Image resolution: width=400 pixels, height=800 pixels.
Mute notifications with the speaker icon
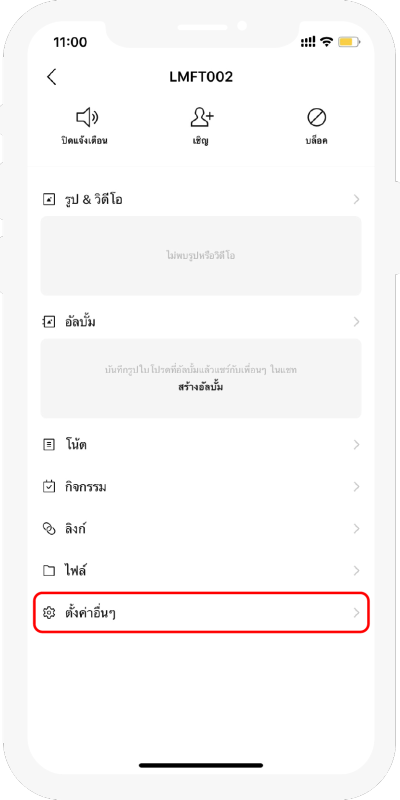pyautogui.click(x=87, y=118)
